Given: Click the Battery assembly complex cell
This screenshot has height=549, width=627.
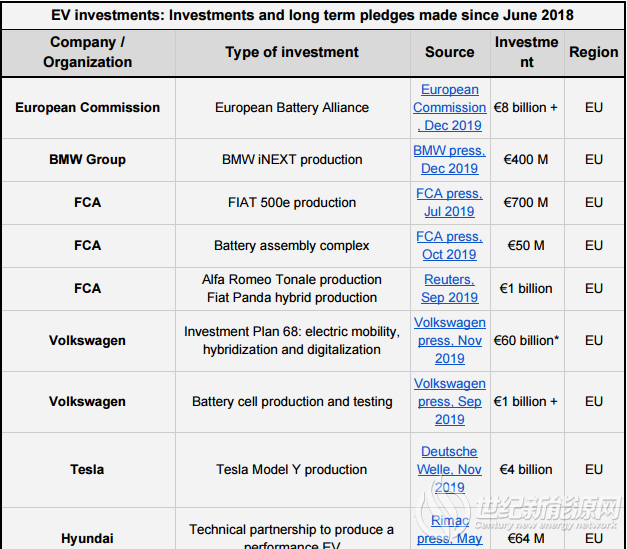Looking at the screenshot, I should pyautogui.click(x=292, y=246).
